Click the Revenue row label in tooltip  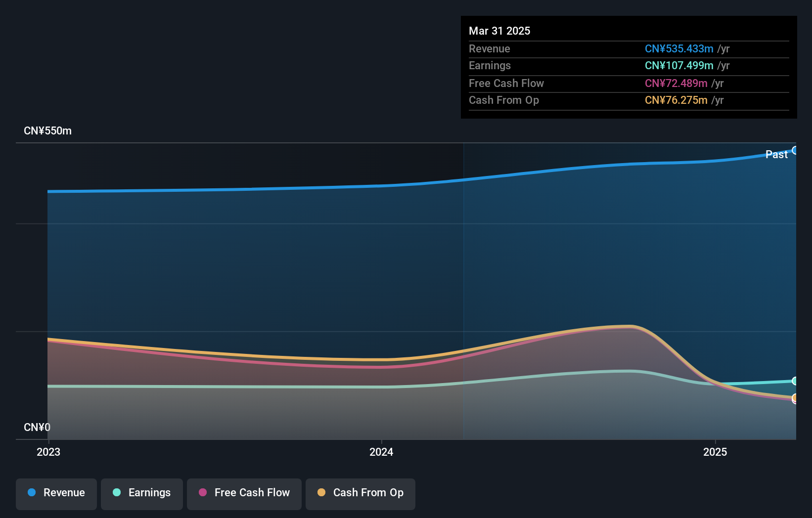[490, 48]
